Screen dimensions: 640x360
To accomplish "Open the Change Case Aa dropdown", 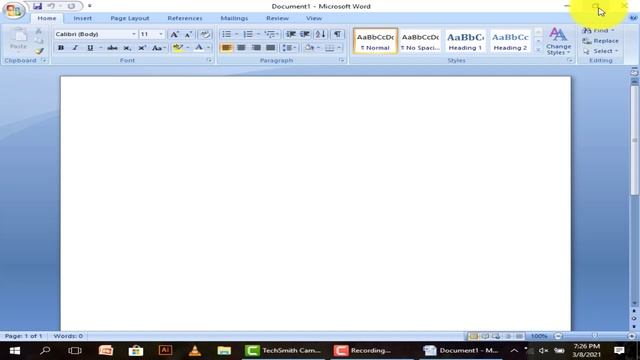I will [158, 48].
